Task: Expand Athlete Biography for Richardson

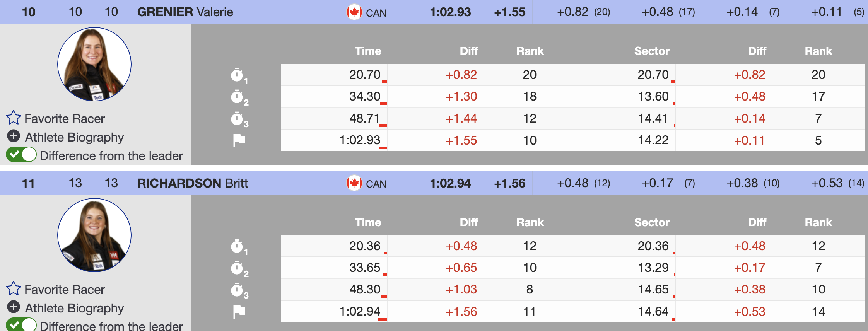Action: click(x=14, y=307)
